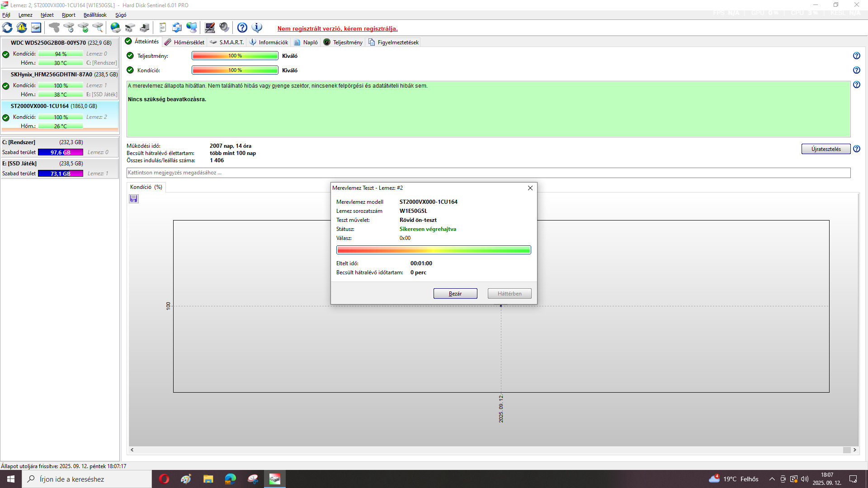Click the disk test progress bar

tap(434, 250)
